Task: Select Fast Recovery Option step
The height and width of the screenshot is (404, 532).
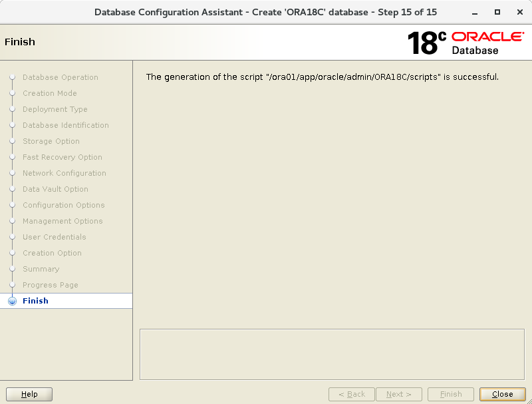Action: [x=63, y=157]
